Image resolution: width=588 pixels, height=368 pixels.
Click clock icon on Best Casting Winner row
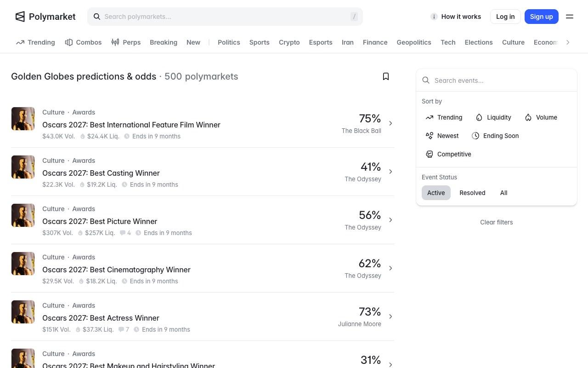click(124, 184)
